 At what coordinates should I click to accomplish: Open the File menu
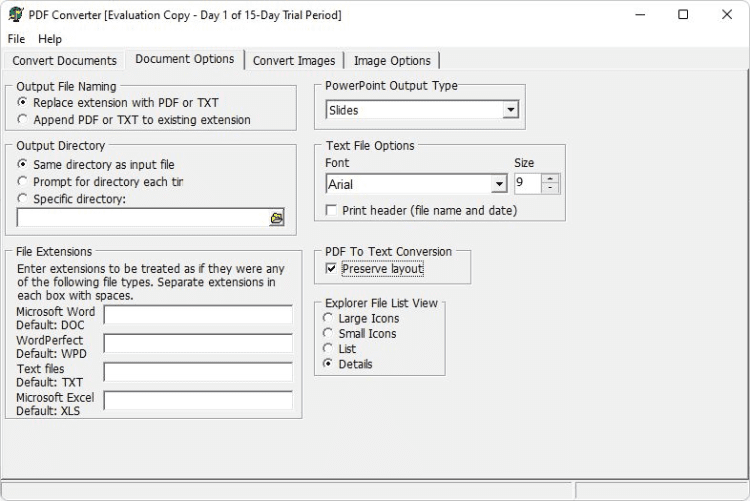pos(17,39)
